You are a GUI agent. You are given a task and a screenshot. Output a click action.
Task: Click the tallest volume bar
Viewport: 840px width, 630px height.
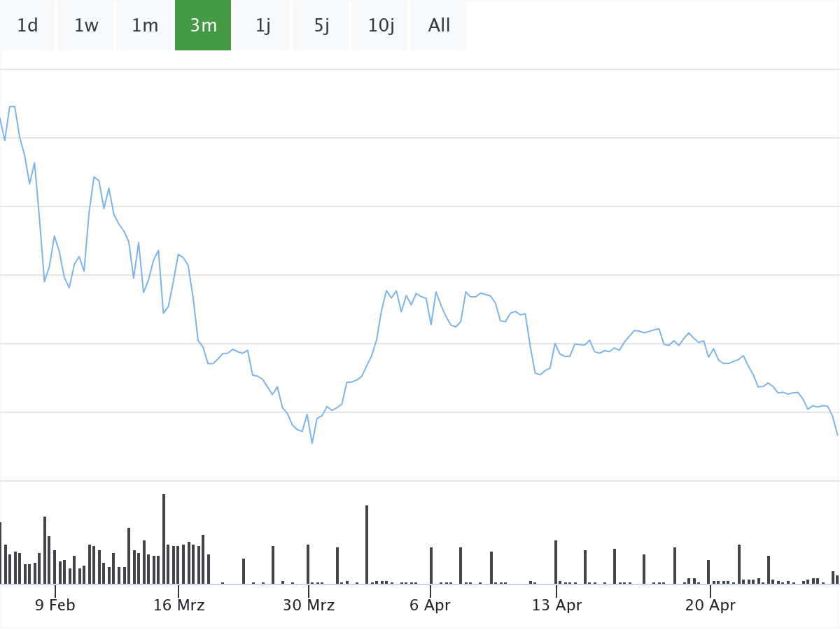pos(164,539)
